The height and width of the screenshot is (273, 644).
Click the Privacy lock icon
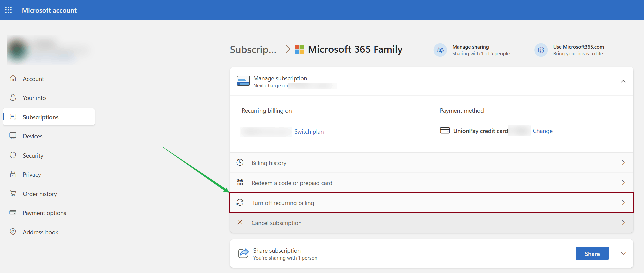pos(13,174)
